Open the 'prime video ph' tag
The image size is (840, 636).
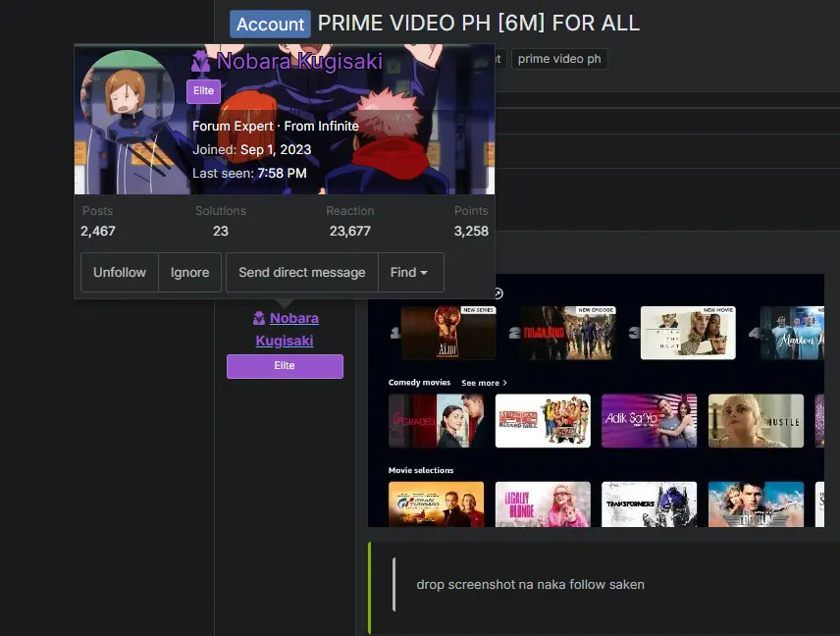coord(559,59)
